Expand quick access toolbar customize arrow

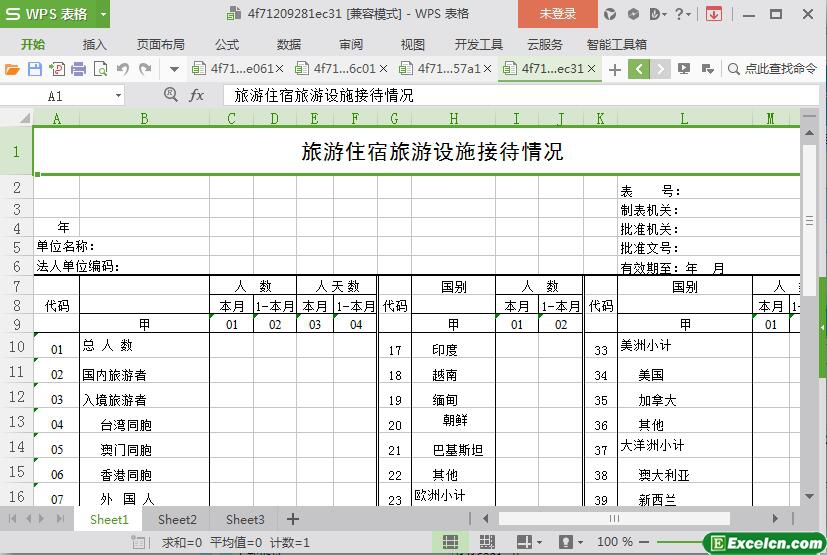tap(174, 69)
